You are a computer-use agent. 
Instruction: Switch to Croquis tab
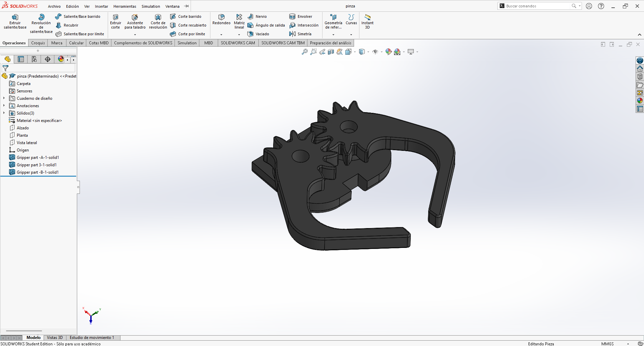point(38,43)
